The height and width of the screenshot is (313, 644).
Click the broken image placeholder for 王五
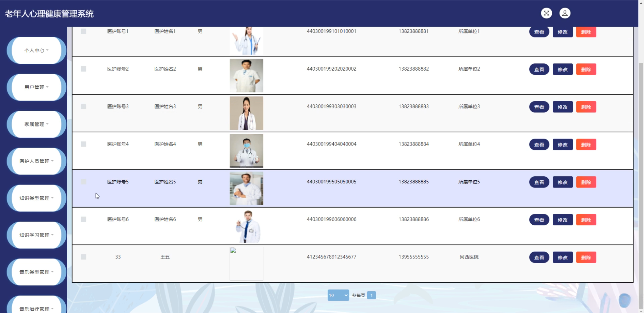click(x=247, y=264)
